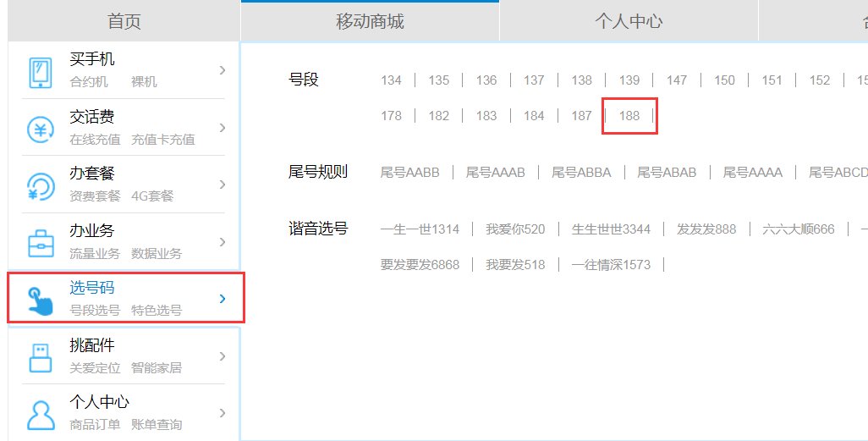
Task: Open the 数据业务 link
Action: coord(157,254)
